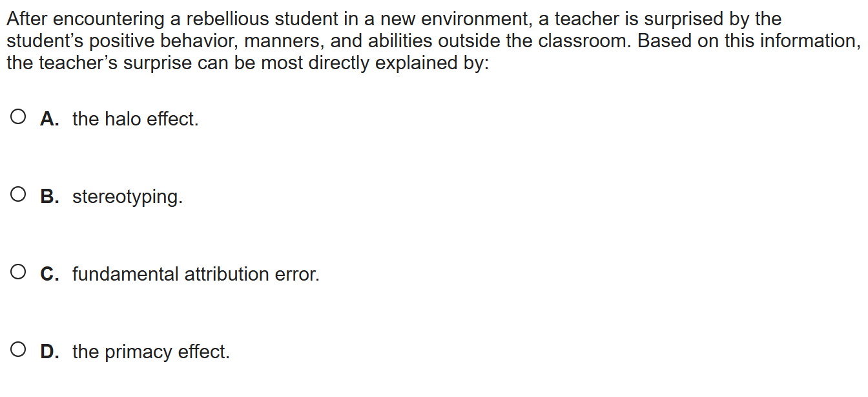Click the bold letter 'A.' label
Image resolution: width=868 pixels, height=397 pixels.
[x=50, y=119]
